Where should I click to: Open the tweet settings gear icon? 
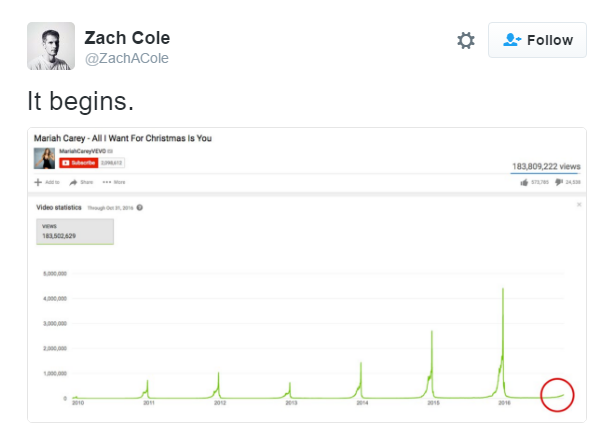coord(466,40)
